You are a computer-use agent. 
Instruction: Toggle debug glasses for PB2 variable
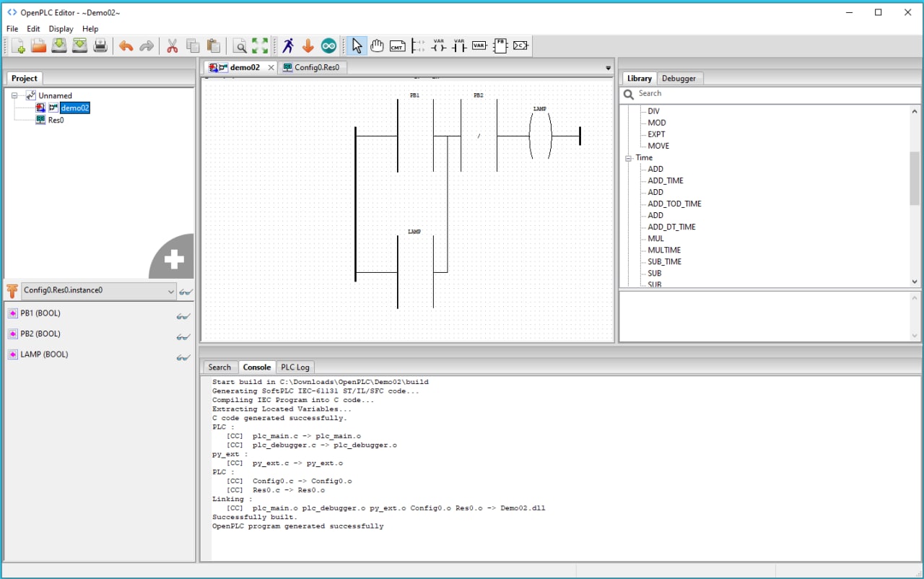point(183,336)
